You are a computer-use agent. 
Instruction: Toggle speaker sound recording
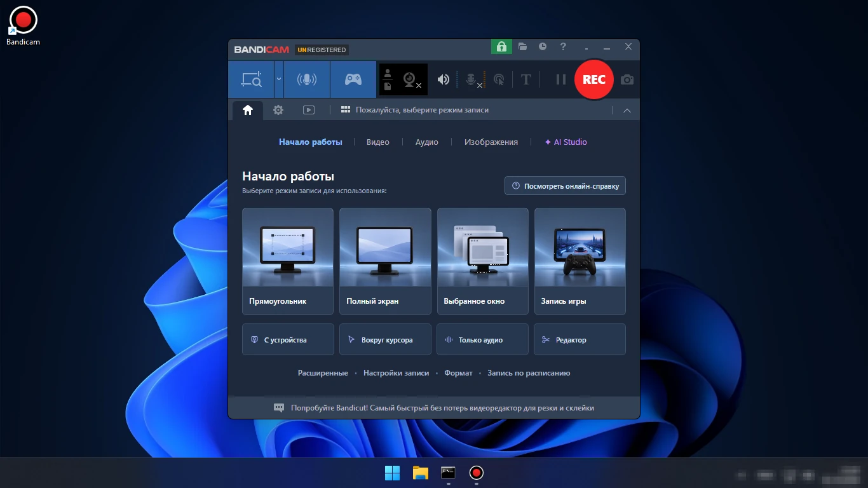444,79
